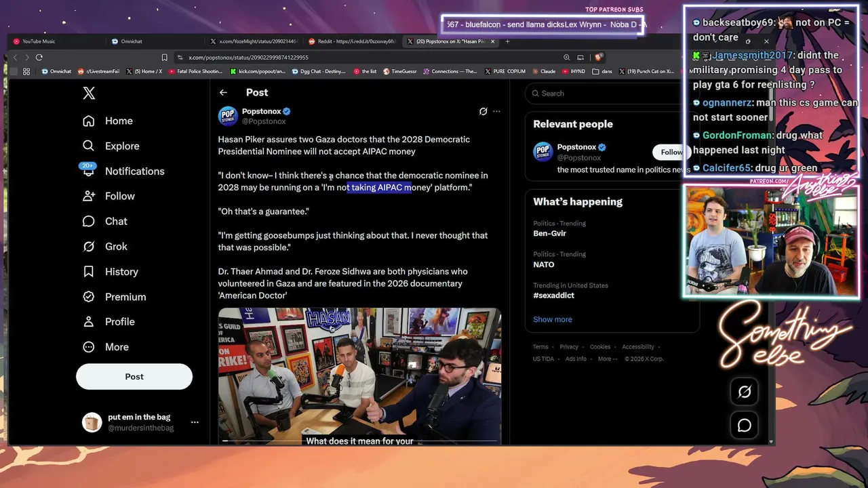The image size is (868, 488).
Task: Switch to the Reddit browser tab
Action: 351,41
